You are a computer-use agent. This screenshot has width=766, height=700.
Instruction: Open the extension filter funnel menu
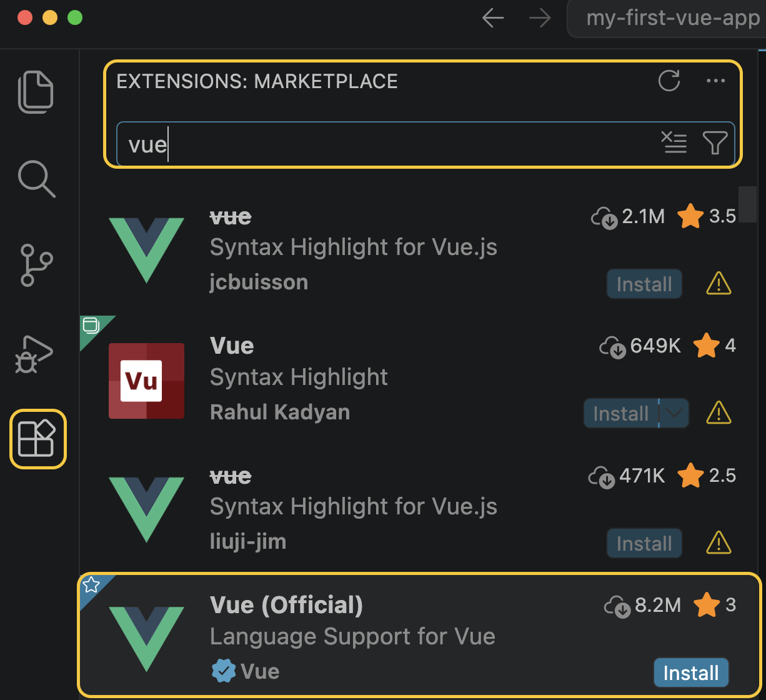click(x=715, y=144)
